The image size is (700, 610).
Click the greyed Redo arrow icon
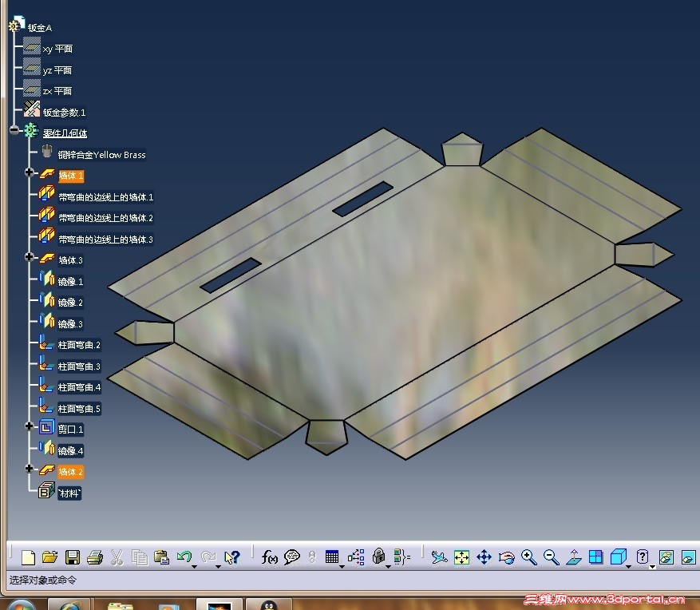(x=208, y=557)
